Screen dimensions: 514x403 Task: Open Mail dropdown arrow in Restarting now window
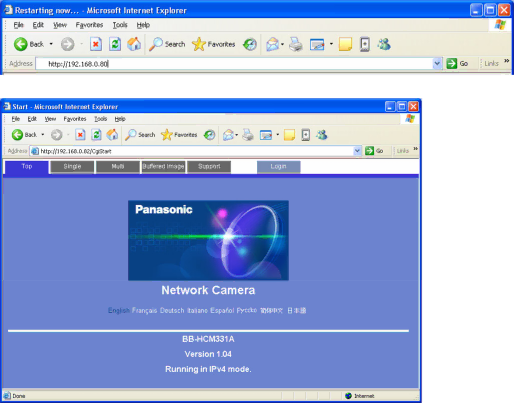[282, 44]
